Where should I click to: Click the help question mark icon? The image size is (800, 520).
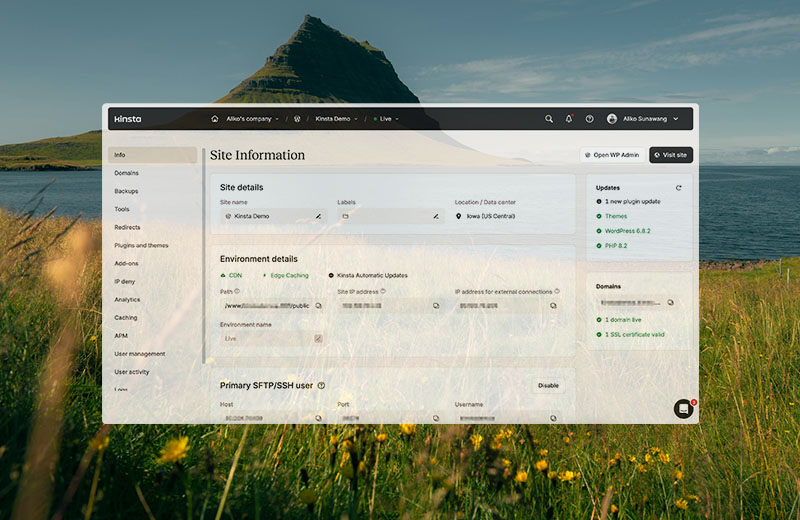point(589,119)
